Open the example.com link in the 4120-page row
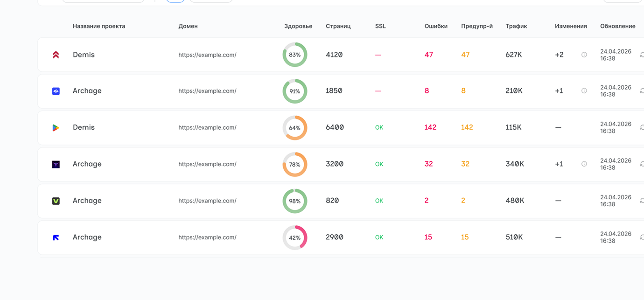This screenshot has width=644, height=300. point(207,55)
